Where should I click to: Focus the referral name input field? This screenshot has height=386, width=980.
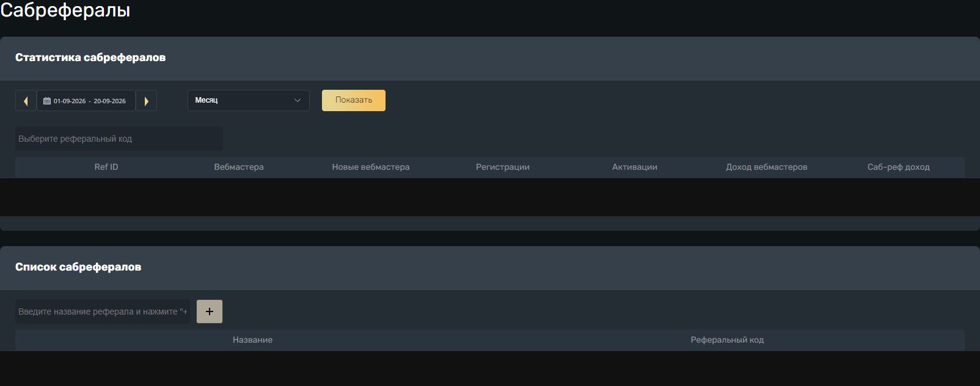103,311
